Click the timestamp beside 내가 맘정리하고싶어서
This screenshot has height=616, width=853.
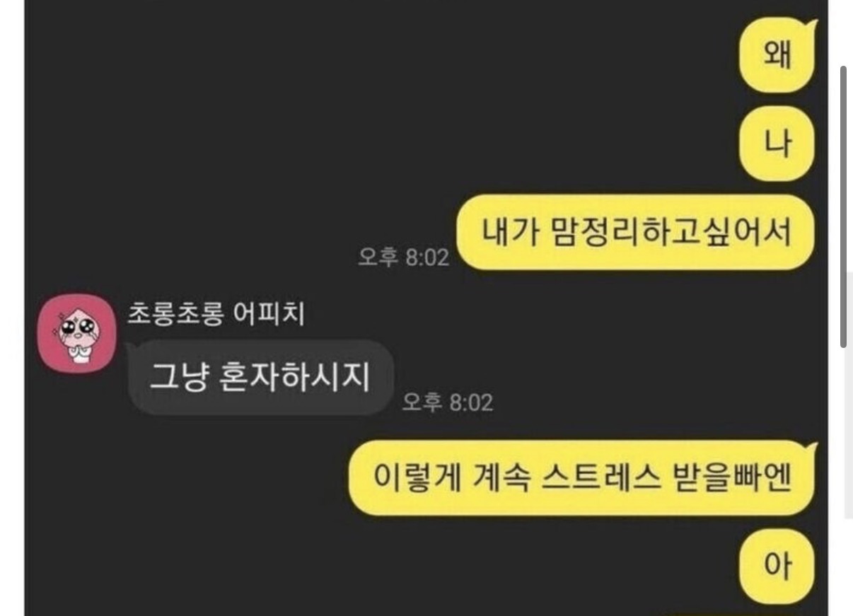pyautogui.click(x=403, y=257)
